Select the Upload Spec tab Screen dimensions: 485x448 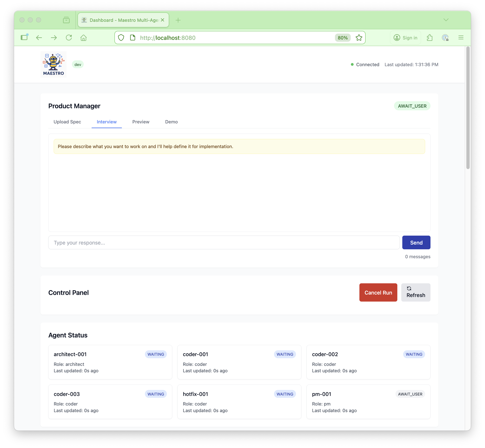(x=67, y=122)
